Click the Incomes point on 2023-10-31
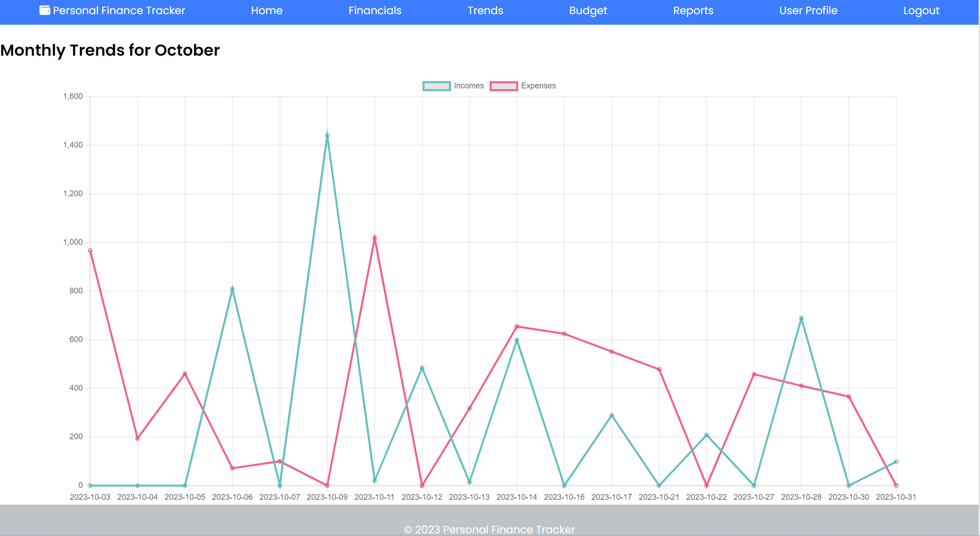Viewport: 980px width, 536px height. pyautogui.click(x=896, y=462)
